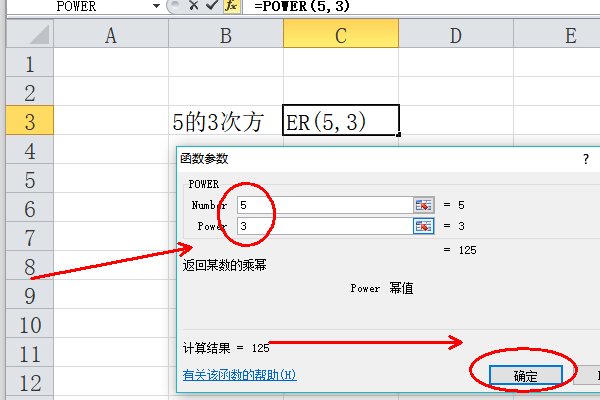Click the POWER group label in dialog
The image size is (600, 400).
click(204, 184)
